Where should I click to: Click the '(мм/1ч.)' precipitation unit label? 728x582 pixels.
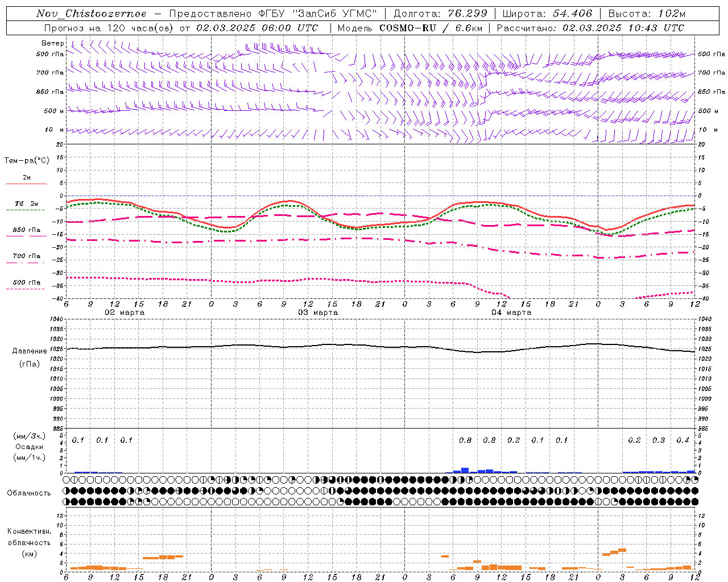click(29, 458)
